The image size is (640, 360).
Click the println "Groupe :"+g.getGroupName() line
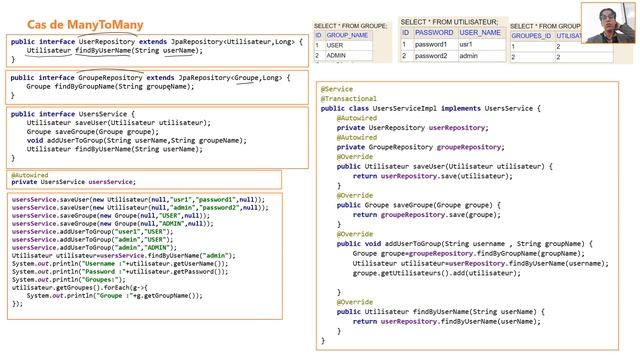114,296
